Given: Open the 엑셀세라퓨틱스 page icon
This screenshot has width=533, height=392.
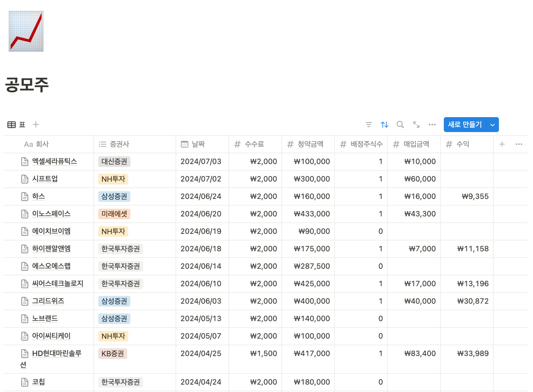Looking at the screenshot, I should coord(24,162).
